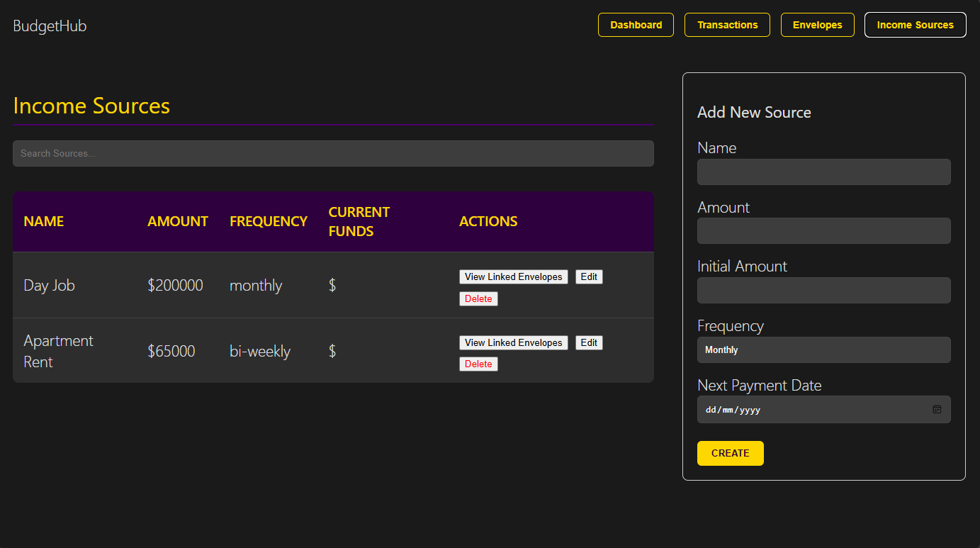This screenshot has height=548, width=980.
Task: Select the Income Sources tab
Action: pos(915,24)
